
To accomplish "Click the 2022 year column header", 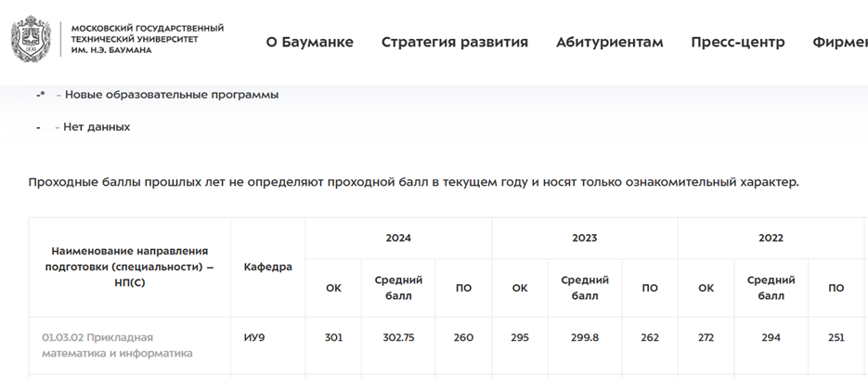I will [771, 238].
